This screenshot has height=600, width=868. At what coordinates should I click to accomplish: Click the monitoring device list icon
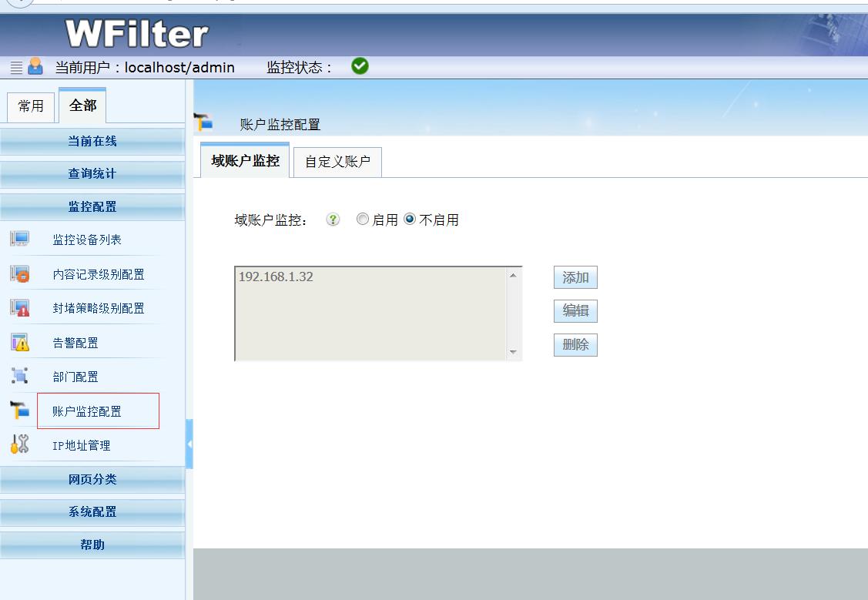point(19,239)
